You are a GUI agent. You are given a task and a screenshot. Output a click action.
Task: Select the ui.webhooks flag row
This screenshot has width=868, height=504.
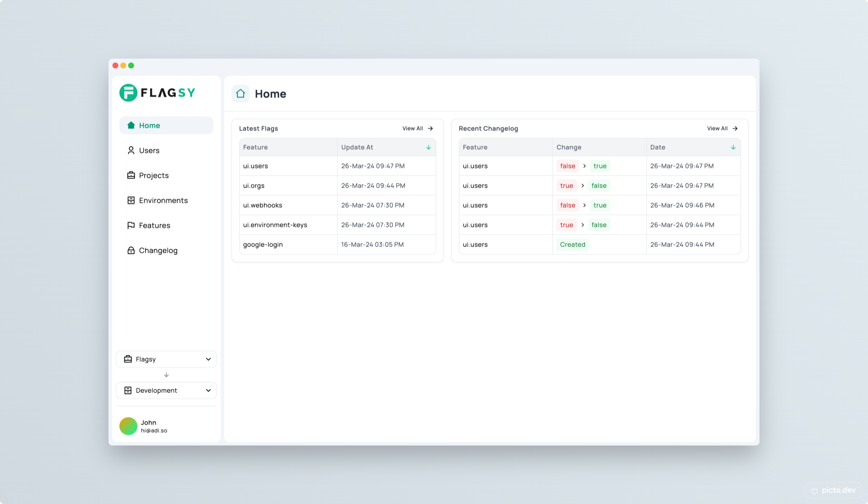pos(263,205)
